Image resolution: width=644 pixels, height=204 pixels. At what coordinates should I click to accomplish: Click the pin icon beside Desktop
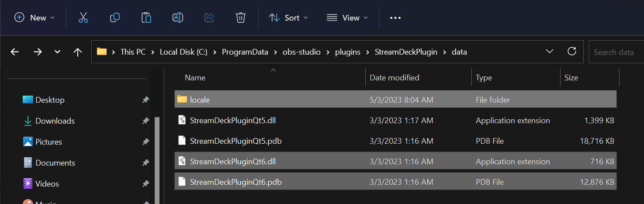[x=145, y=100]
